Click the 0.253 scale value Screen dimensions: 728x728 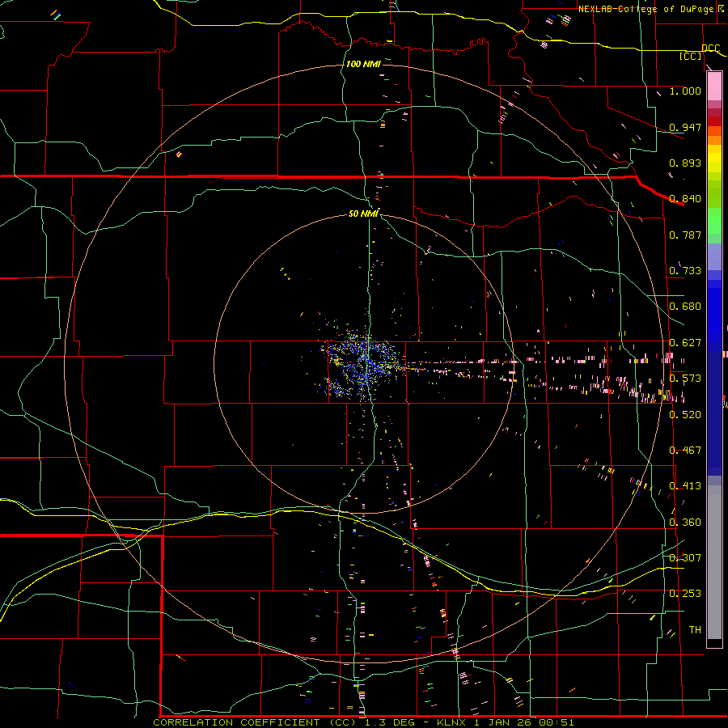tap(685, 594)
